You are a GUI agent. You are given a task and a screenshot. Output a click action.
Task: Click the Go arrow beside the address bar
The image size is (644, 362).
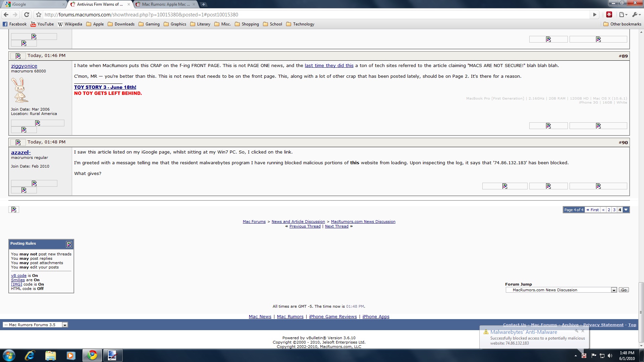(x=595, y=15)
